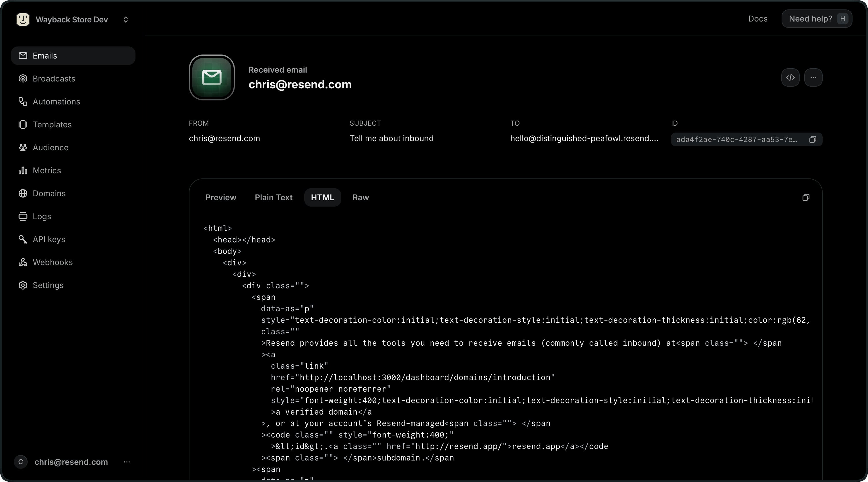Screen dimensions: 868x482
Task: Click the resend.app link code line
Action: (439, 446)
